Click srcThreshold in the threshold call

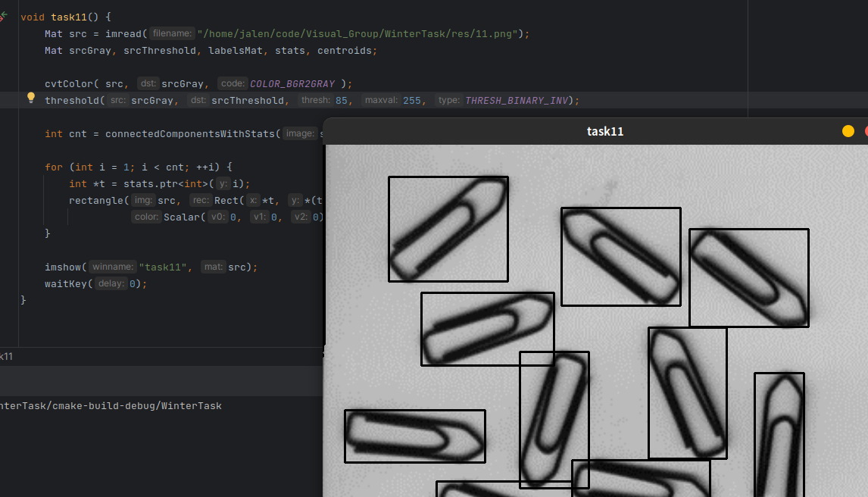click(248, 100)
